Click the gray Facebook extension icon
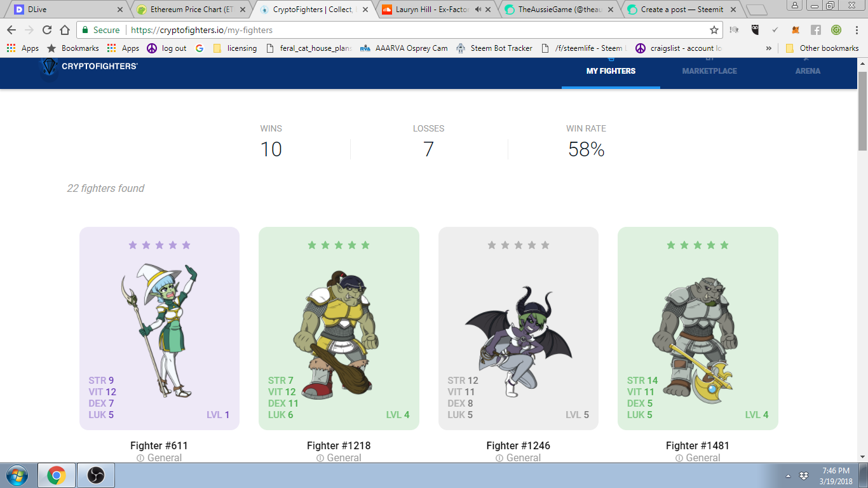868x488 pixels. pos(816,30)
